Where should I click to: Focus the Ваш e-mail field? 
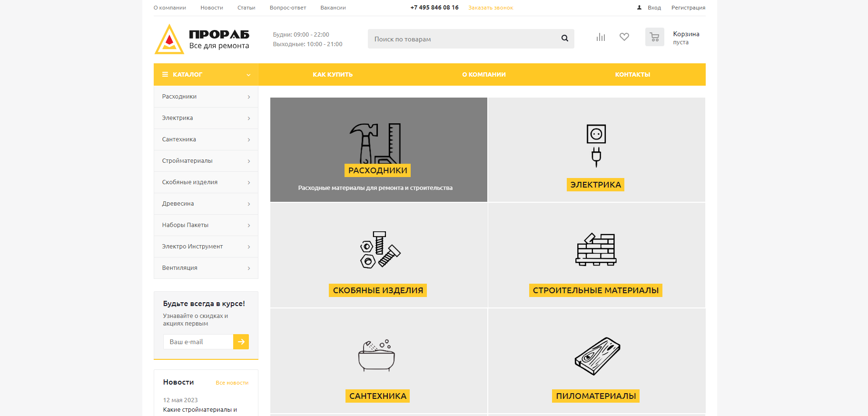(x=198, y=342)
